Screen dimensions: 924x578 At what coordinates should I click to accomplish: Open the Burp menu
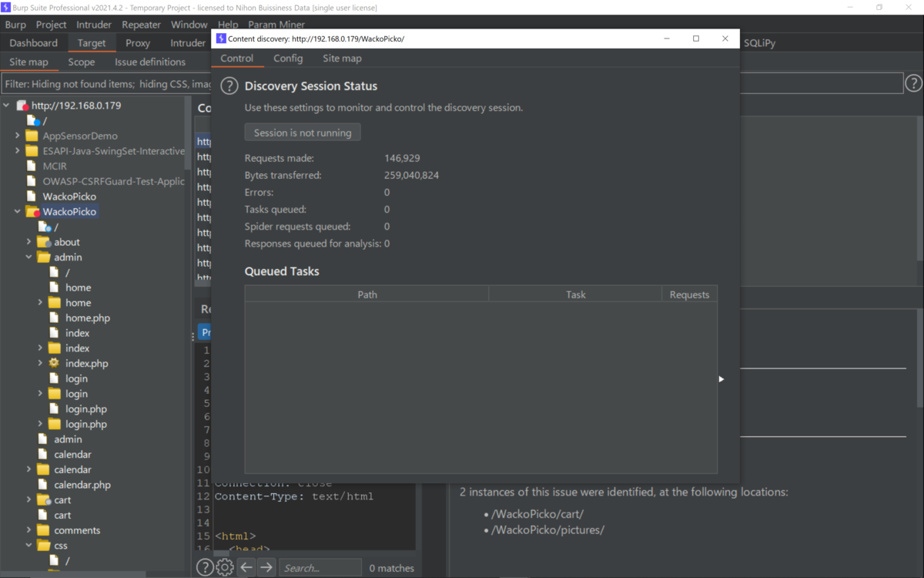(15, 25)
